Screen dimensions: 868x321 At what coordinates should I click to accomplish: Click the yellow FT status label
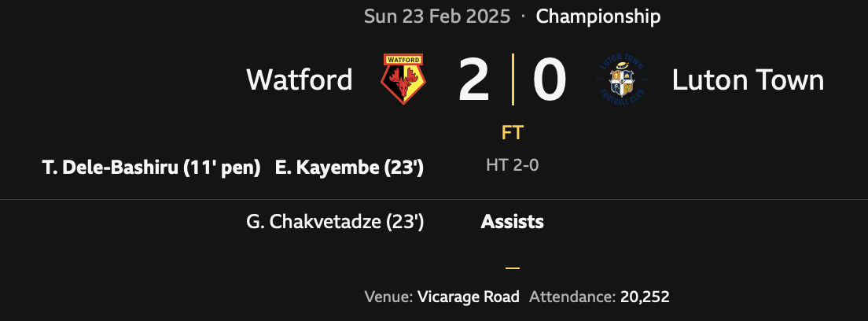click(x=513, y=133)
